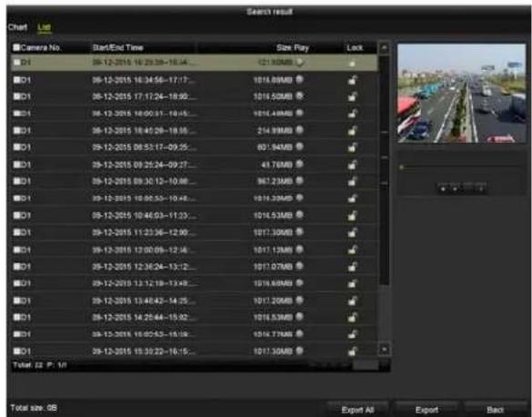This screenshot has width=532, height=417.
Task: Click the Export All button
Action: tap(357, 410)
